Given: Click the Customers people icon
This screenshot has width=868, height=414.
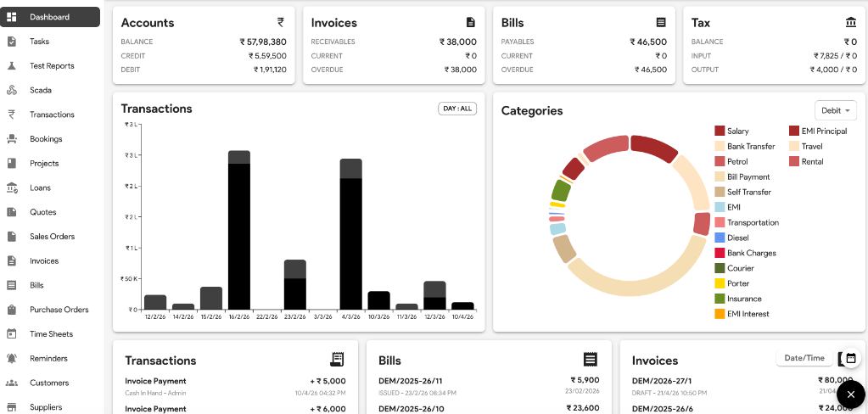Looking at the screenshot, I should tap(11, 383).
